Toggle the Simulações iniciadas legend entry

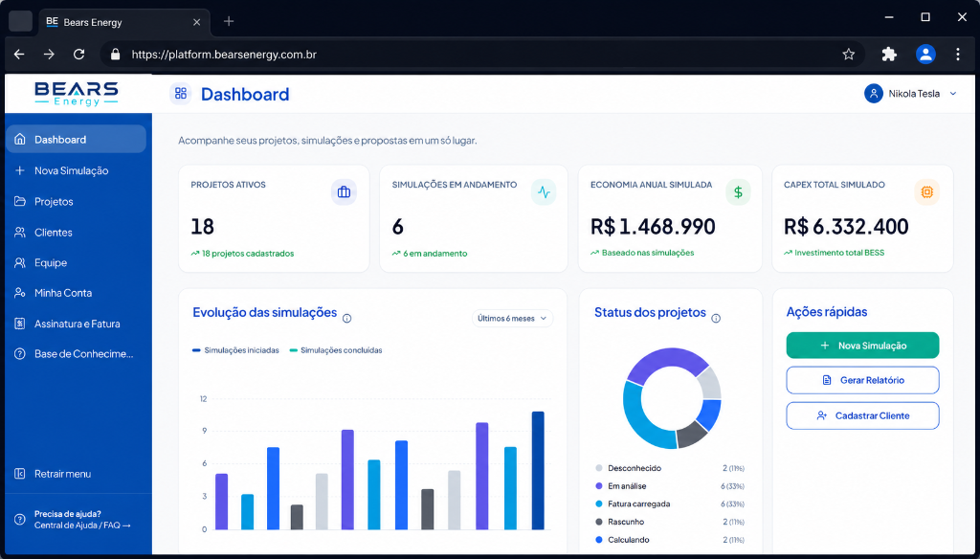pos(235,350)
